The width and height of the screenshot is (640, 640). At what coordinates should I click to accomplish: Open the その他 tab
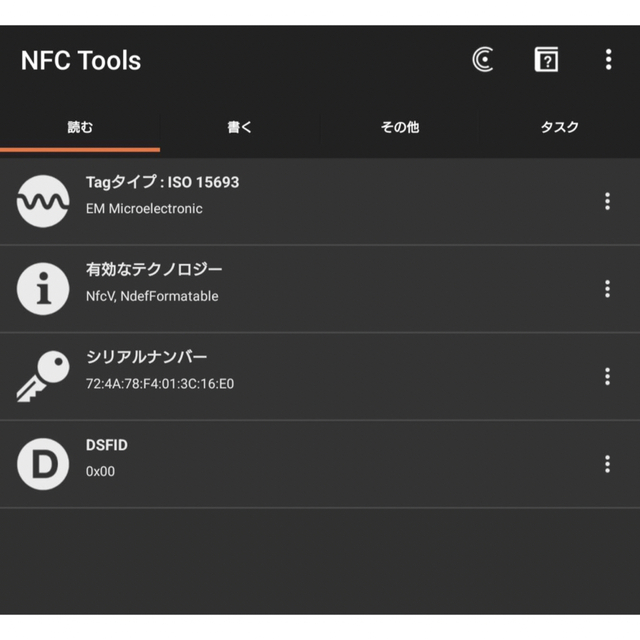pos(400,127)
